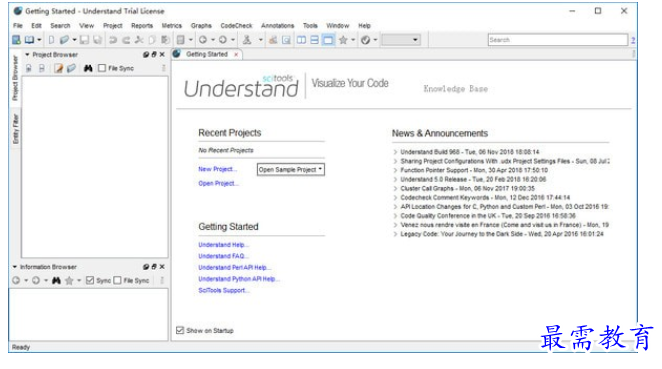Viewport: 662px width, 369px height.
Task: Uncheck Sync in Information Browser
Action: (90, 280)
